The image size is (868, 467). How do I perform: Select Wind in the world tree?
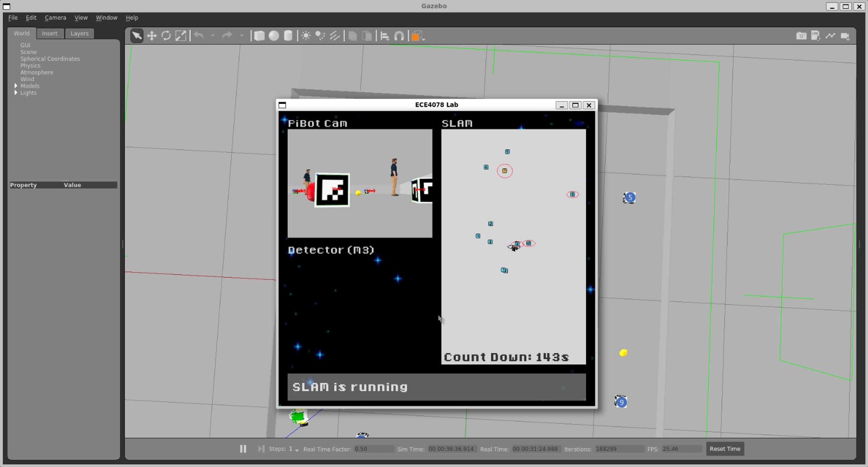pos(27,79)
